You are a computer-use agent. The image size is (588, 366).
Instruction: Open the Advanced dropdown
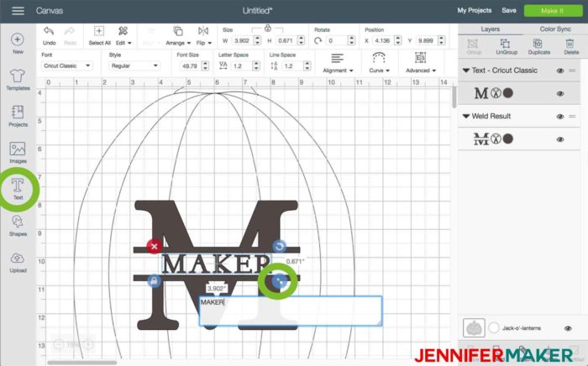pos(420,63)
